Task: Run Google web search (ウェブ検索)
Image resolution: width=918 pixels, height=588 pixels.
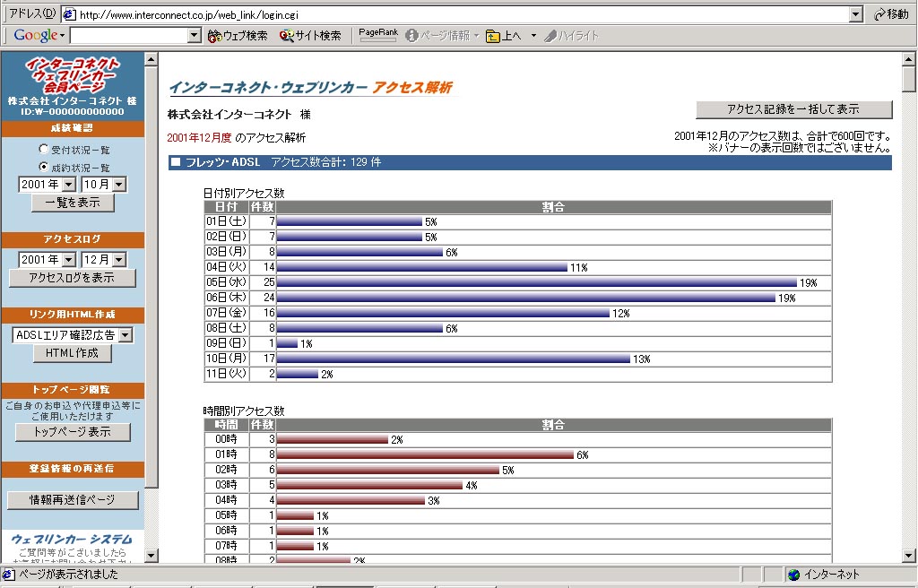Action: [238, 36]
